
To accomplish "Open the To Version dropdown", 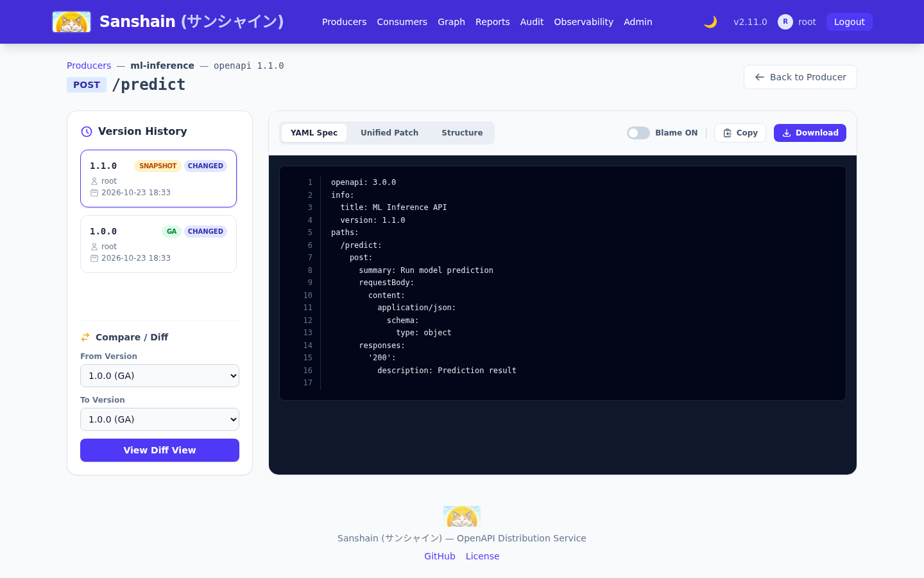I will (160, 419).
